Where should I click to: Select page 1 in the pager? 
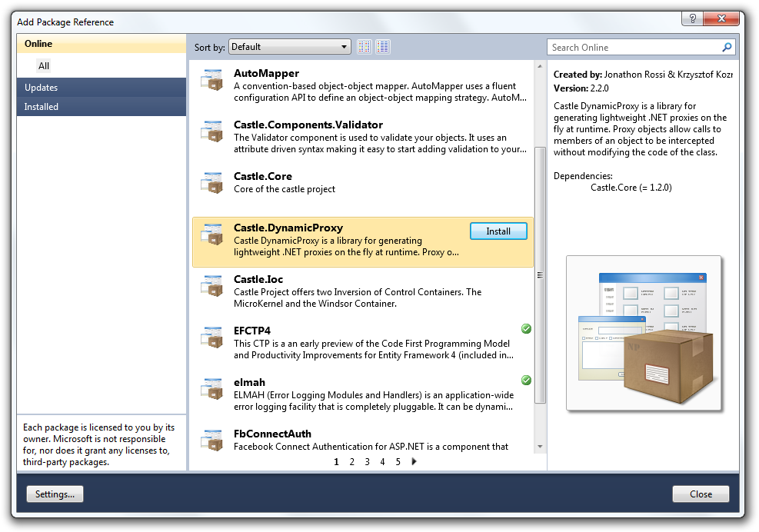336,462
